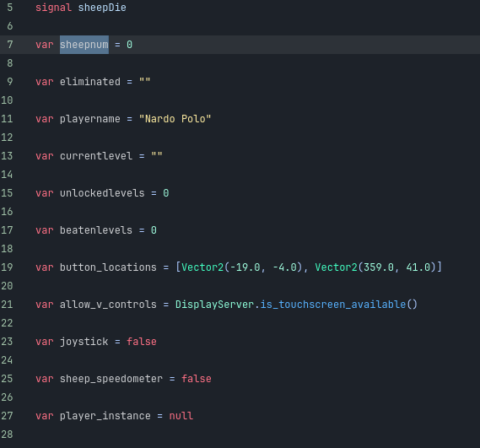Viewport: 480px width, 448px height.
Task: Click the currentlevel variable name
Action: 96,156
